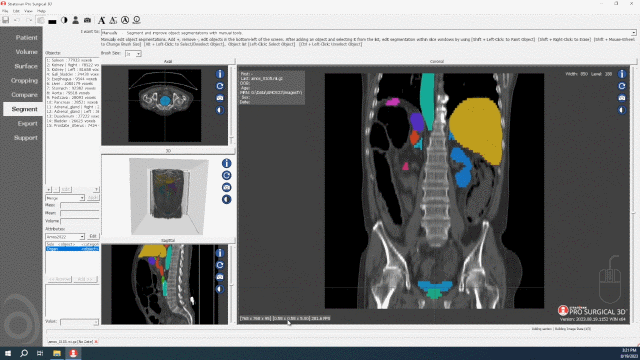640x360 pixels.
Task: Click the minus remove-object button under Objects
Action: click(x=56, y=189)
